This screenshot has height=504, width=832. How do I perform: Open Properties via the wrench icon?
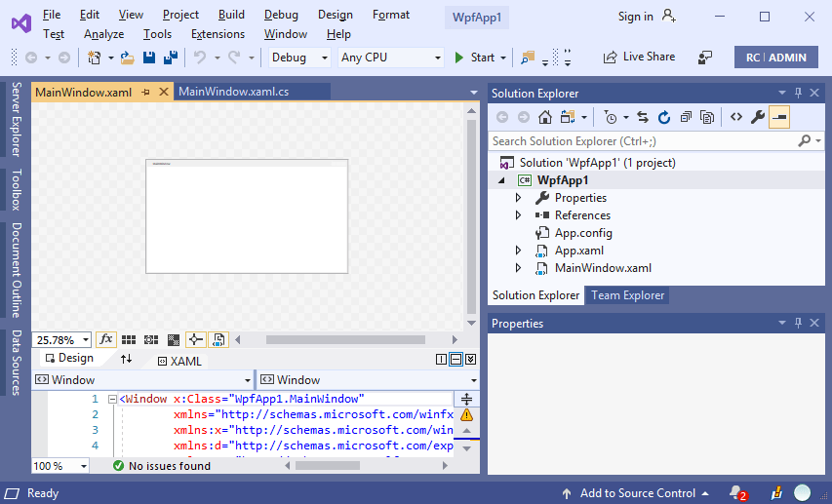tap(758, 117)
